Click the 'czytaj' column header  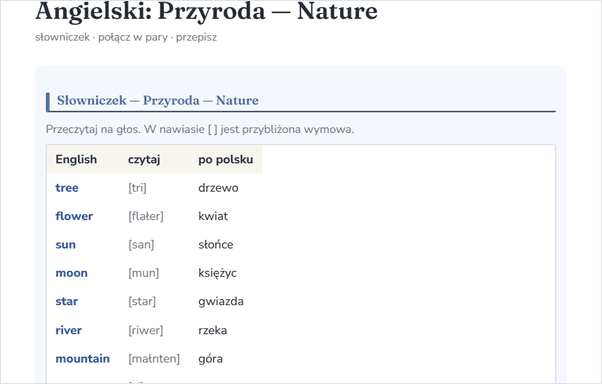point(144,160)
